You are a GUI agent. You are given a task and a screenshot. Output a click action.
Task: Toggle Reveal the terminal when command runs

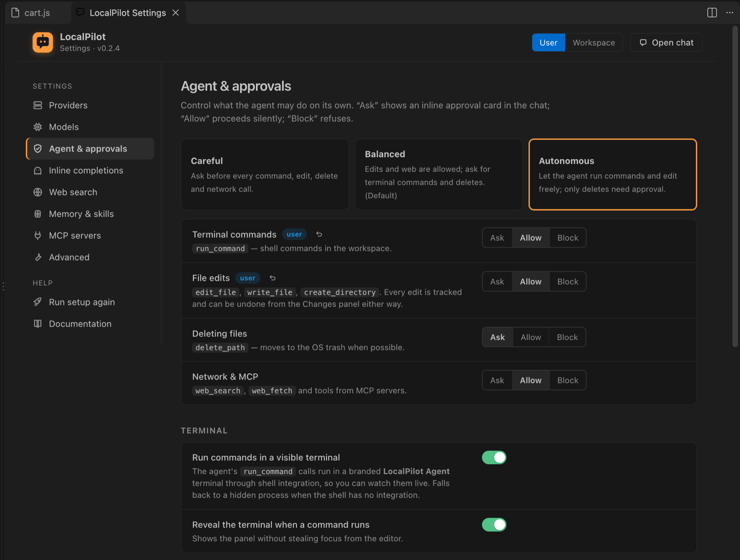[494, 525]
